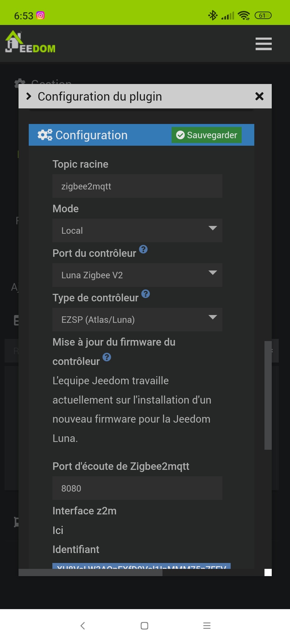Click the green Sauvegarder button
Image resolution: width=290 pixels, height=644 pixels.
(x=206, y=135)
